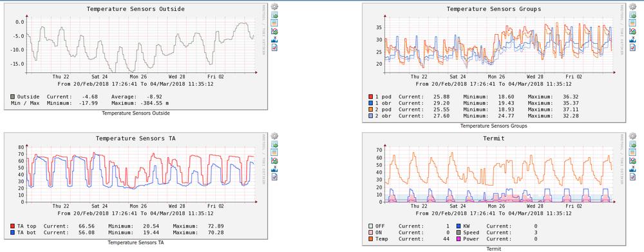Viewport: 644px width, 252px height.
Task: Click spike kill bars icon for Temperature Sensors Groups
Action: 633,39
